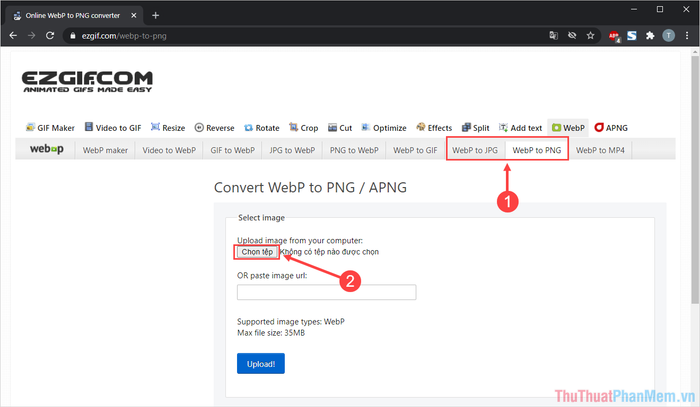The image size is (700, 407).
Task: Switch to Video to WebP tab
Action: point(169,150)
